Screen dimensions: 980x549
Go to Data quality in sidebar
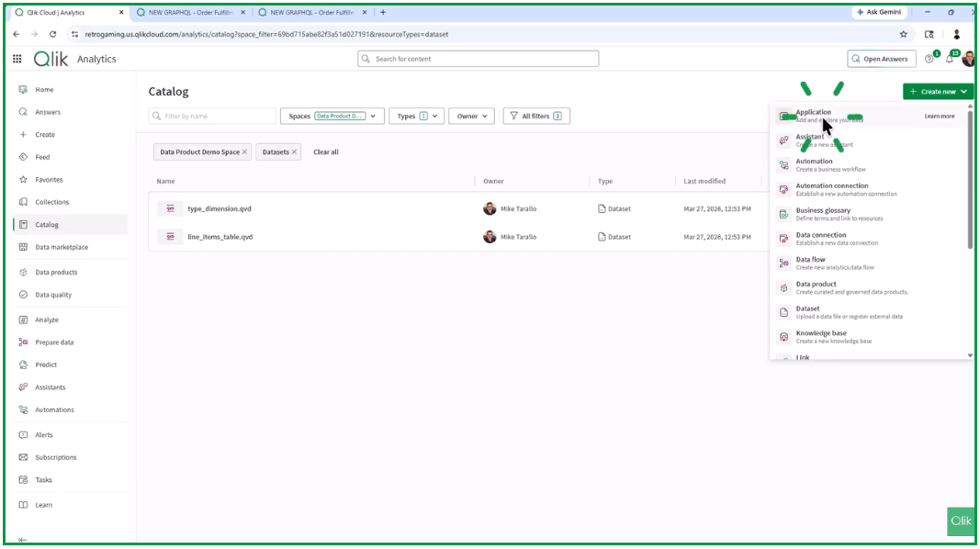(53, 295)
